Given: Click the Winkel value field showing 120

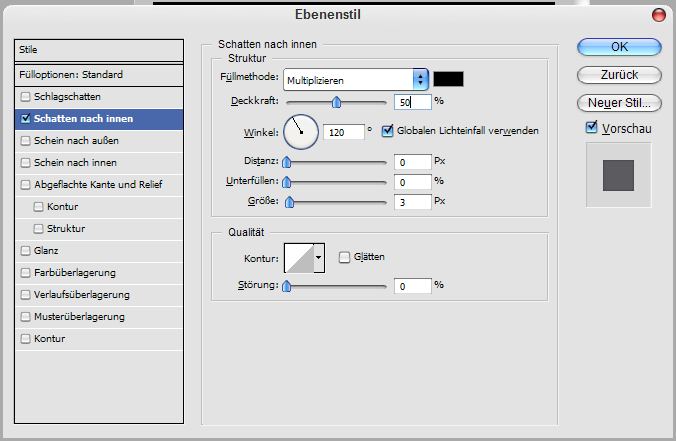Looking at the screenshot, I should (x=344, y=132).
